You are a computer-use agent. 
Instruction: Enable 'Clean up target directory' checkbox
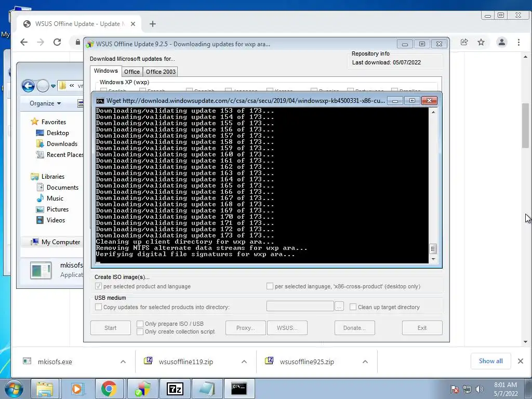(353, 307)
